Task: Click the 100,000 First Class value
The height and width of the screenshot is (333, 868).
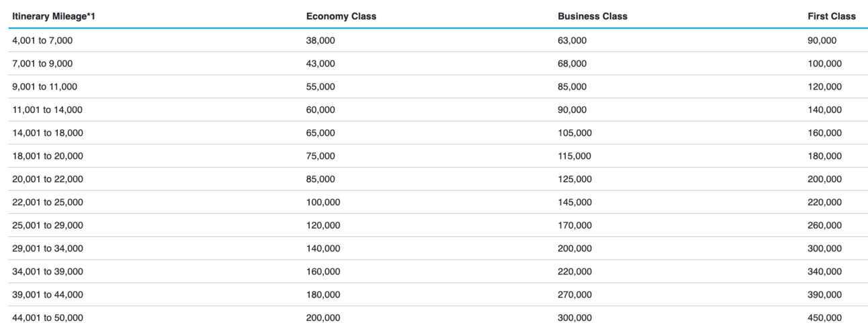Action: (824, 63)
